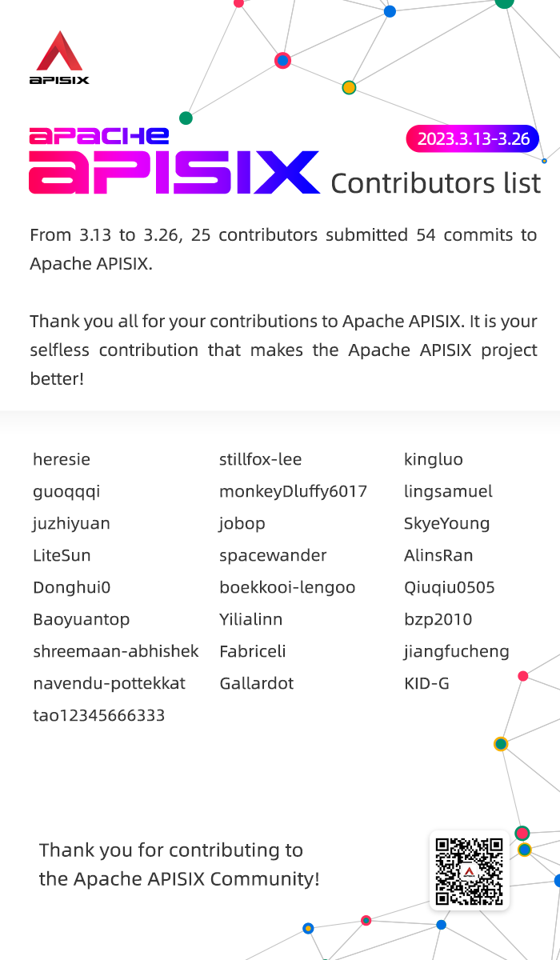Image resolution: width=560 pixels, height=960 pixels.
Task: Select contributor kingluo
Action: tap(434, 459)
